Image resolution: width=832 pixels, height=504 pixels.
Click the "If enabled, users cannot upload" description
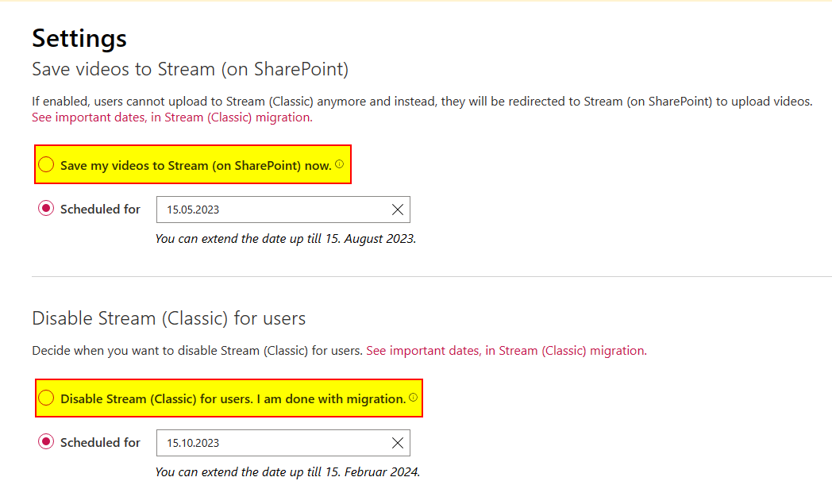click(422, 102)
